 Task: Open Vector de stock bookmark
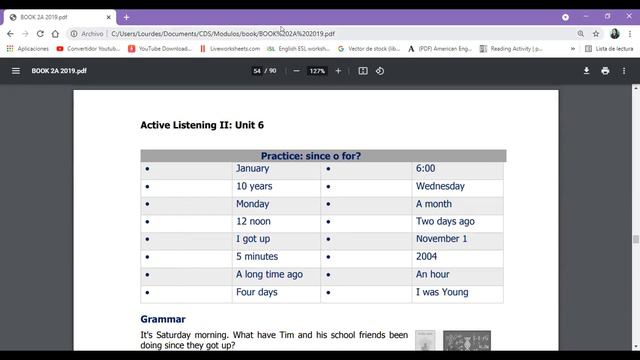[x=369, y=49]
